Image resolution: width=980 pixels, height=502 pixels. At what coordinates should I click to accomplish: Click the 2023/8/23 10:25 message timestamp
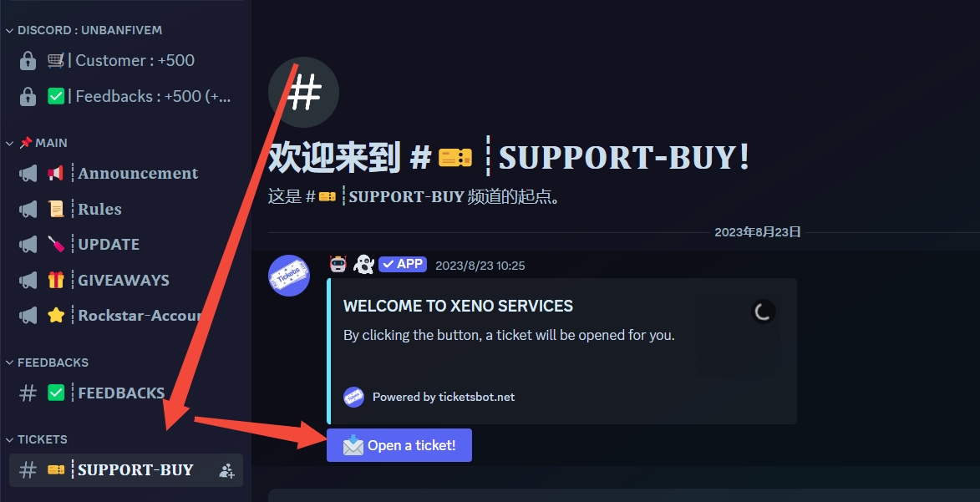point(480,266)
